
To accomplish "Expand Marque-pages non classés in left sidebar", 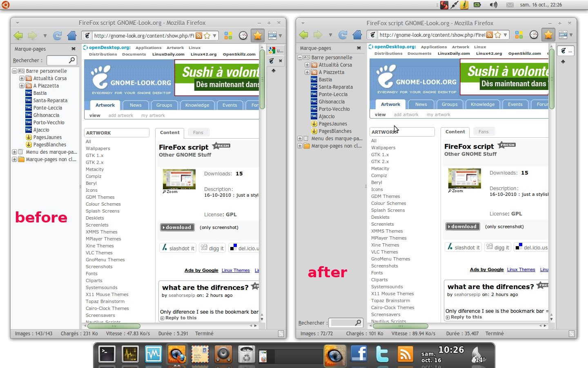I will click(14, 159).
